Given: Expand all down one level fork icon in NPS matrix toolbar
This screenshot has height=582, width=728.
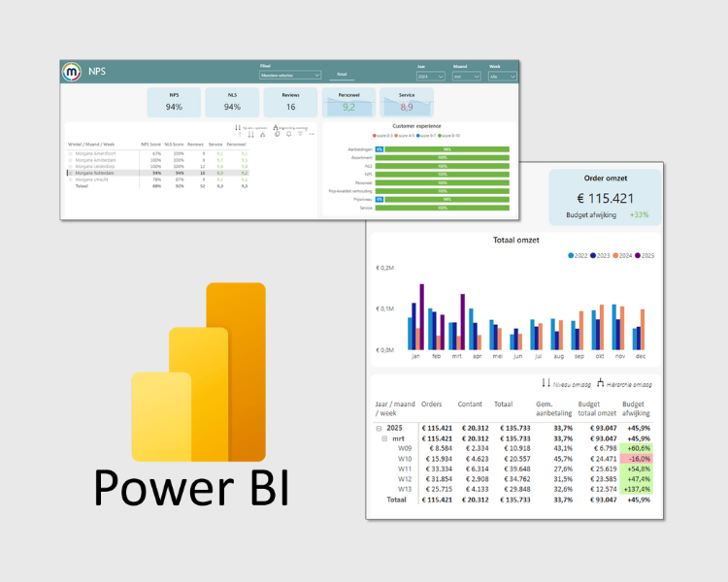Looking at the screenshot, I should click(x=262, y=134).
